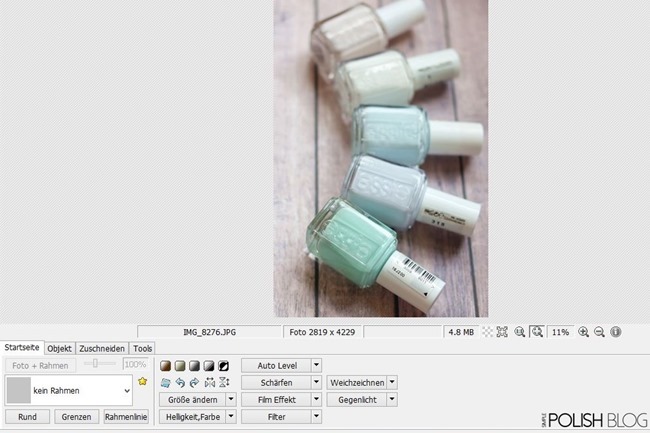Expand the Schärfen arrow menu

316,382
